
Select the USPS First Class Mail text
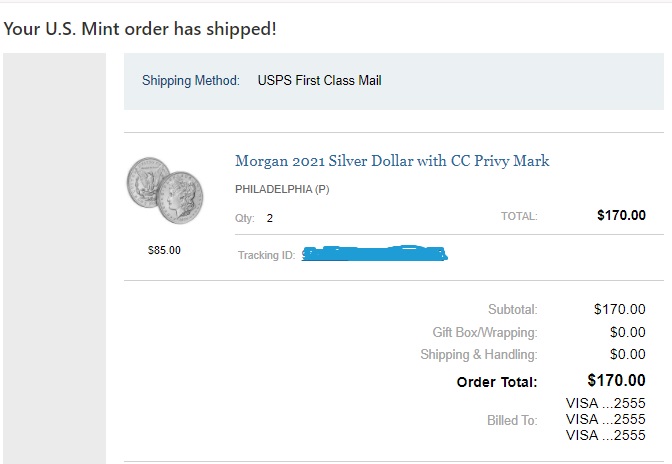(x=319, y=80)
